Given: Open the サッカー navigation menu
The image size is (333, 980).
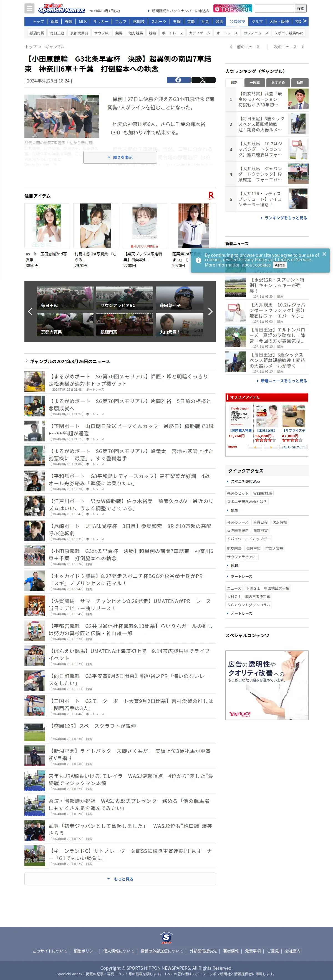Looking at the screenshot, I should (x=101, y=22).
